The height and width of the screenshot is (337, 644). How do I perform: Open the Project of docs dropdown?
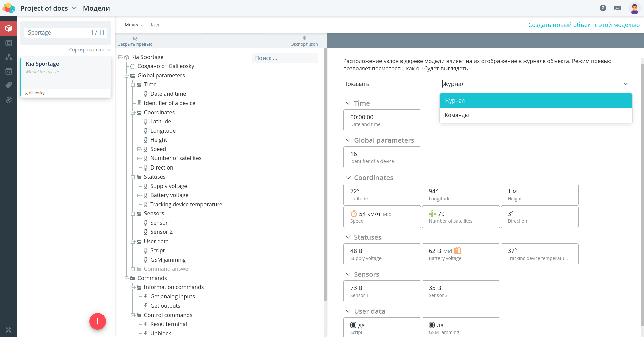pos(48,8)
